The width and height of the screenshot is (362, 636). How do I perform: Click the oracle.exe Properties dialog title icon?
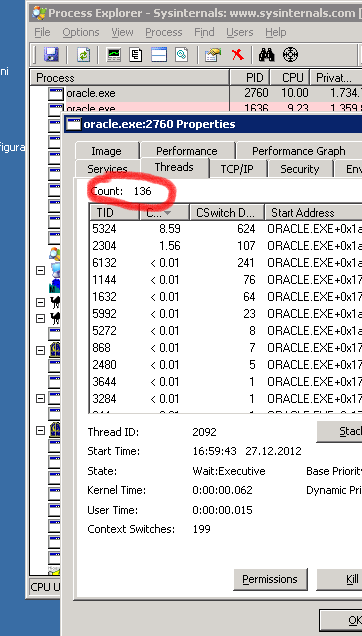pyautogui.click(x=73, y=123)
